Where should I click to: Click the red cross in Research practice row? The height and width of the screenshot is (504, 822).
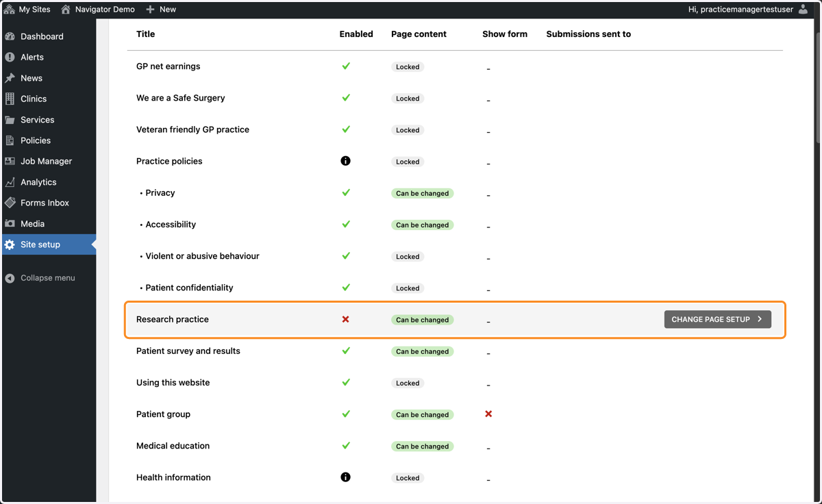pyautogui.click(x=345, y=319)
